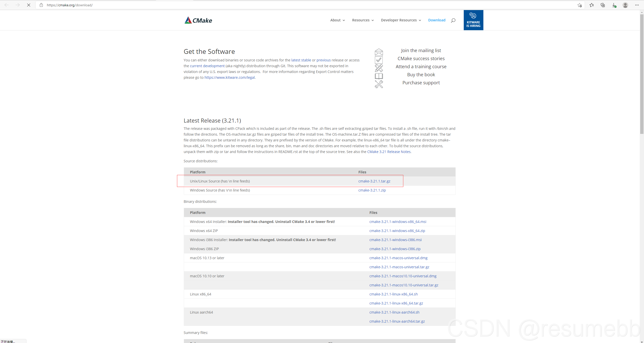Open the site search magnifier icon
644x343 pixels.
[453, 20]
